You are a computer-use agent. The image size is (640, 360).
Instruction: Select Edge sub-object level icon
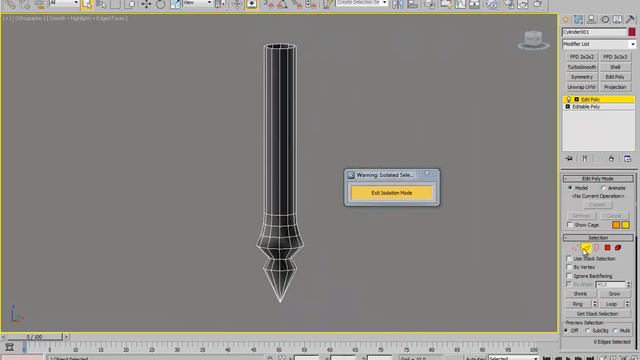(586, 248)
